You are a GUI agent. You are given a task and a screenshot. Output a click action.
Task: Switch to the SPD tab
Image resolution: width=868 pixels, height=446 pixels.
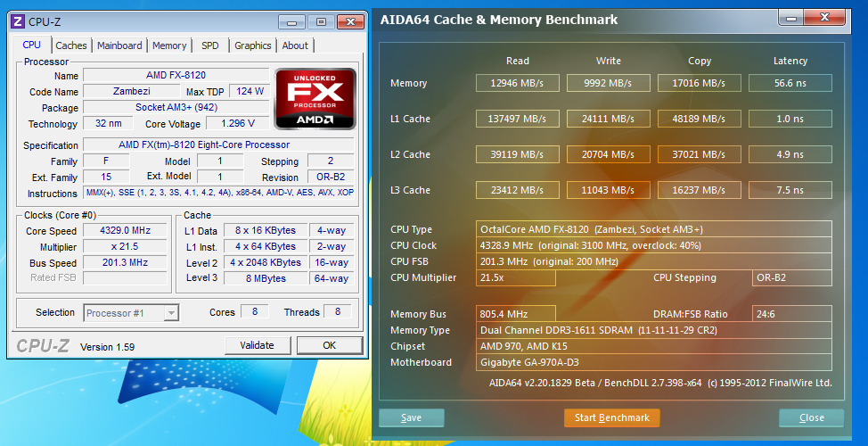(x=209, y=45)
